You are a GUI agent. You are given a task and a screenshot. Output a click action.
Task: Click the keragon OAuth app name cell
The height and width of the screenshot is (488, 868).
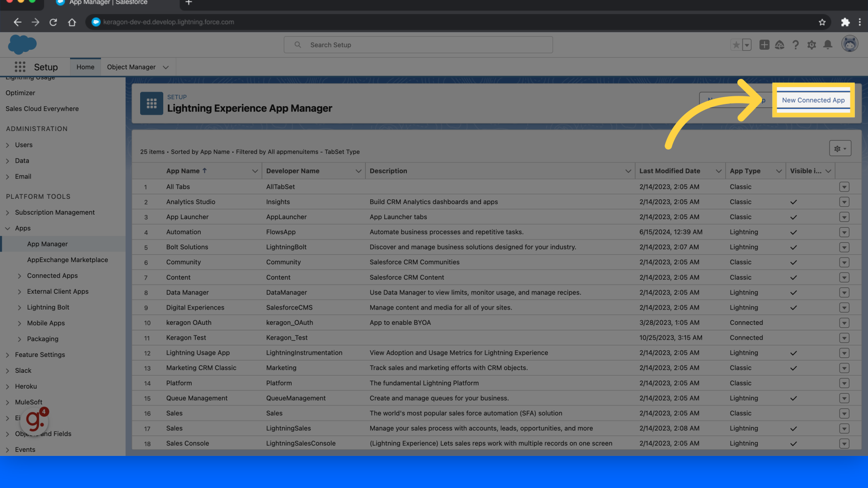click(189, 323)
